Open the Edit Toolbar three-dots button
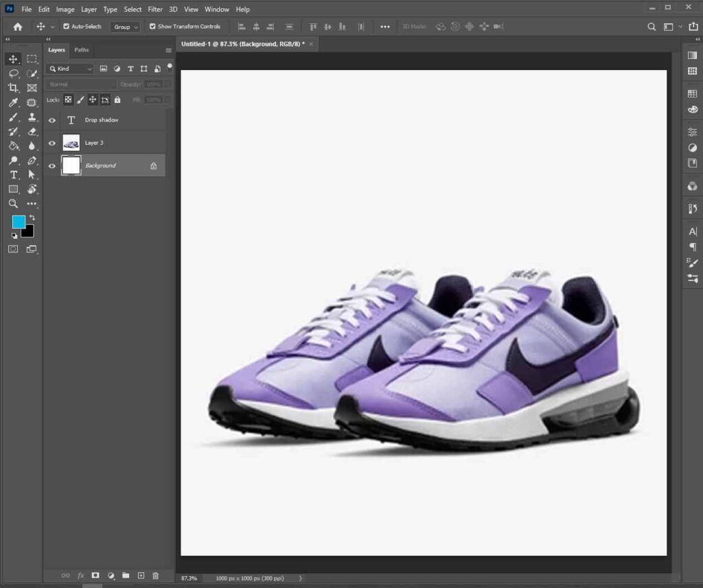Screen dimensions: 703x588 (x=32, y=204)
